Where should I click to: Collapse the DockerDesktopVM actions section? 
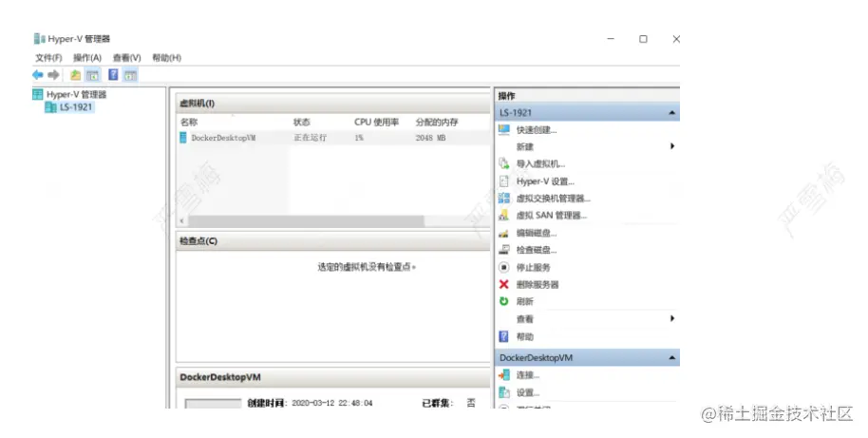point(671,357)
